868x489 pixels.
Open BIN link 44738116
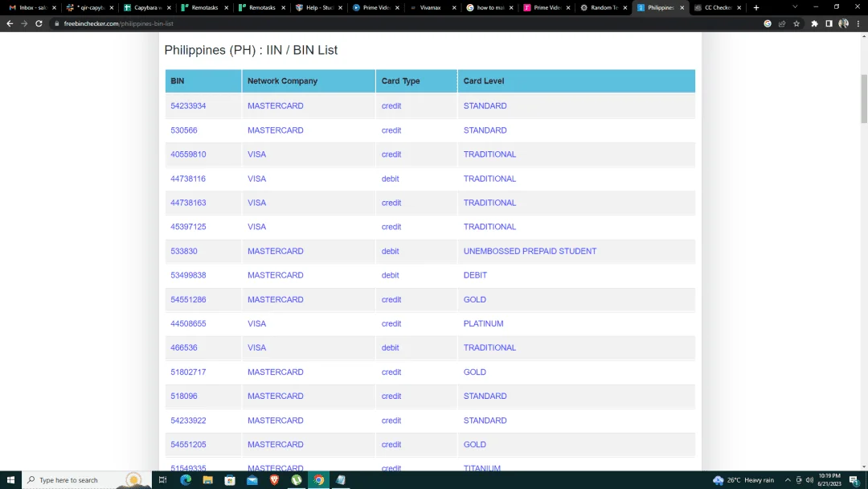188,179
